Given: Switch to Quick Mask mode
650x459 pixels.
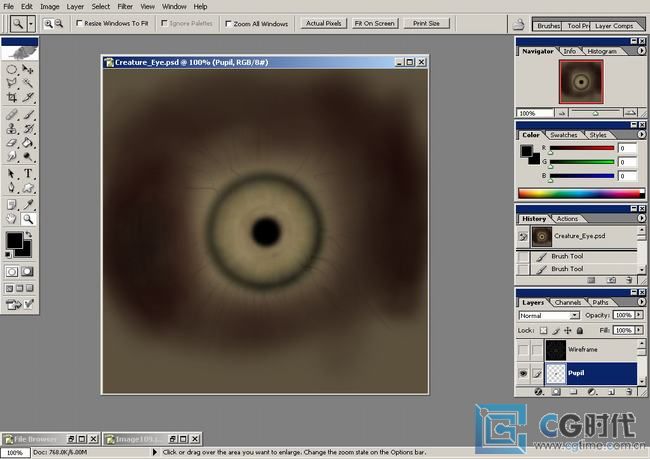Looking at the screenshot, I should point(28,272).
